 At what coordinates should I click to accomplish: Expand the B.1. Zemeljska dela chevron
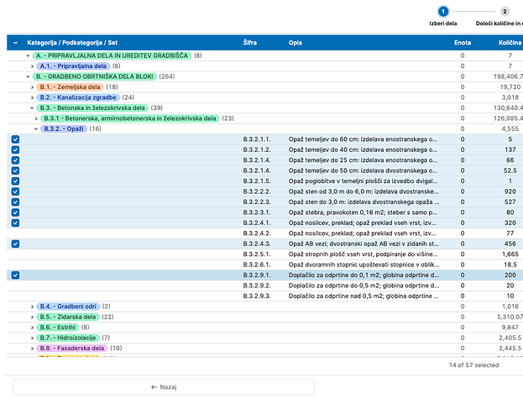[x=33, y=87]
